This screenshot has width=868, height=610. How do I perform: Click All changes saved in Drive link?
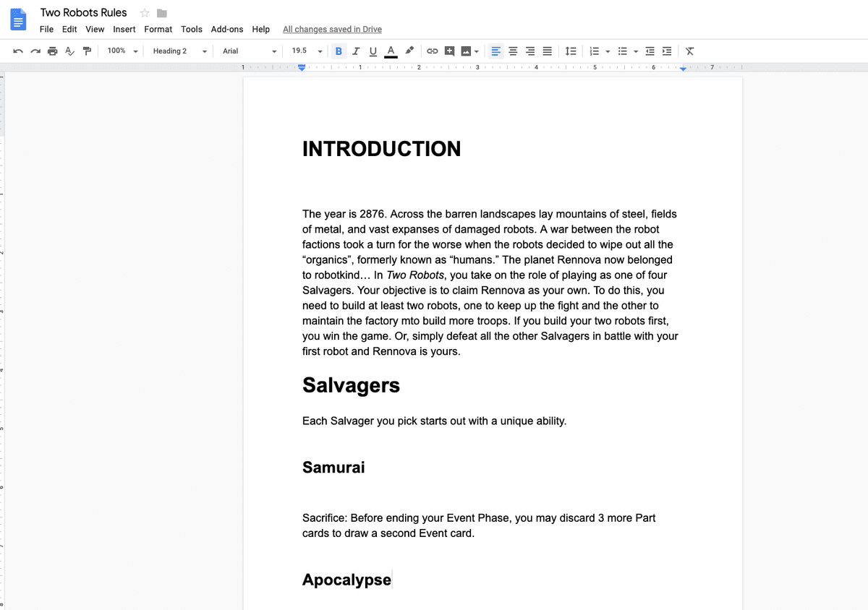(x=332, y=30)
